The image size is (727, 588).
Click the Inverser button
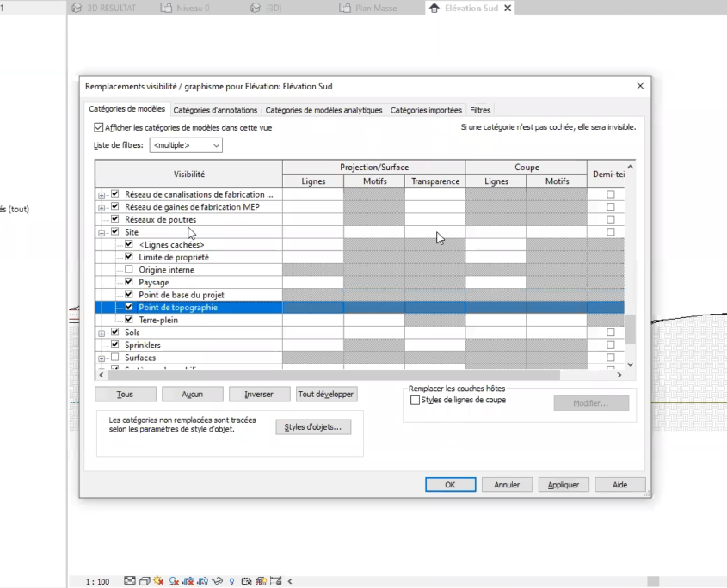click(259, 395)
